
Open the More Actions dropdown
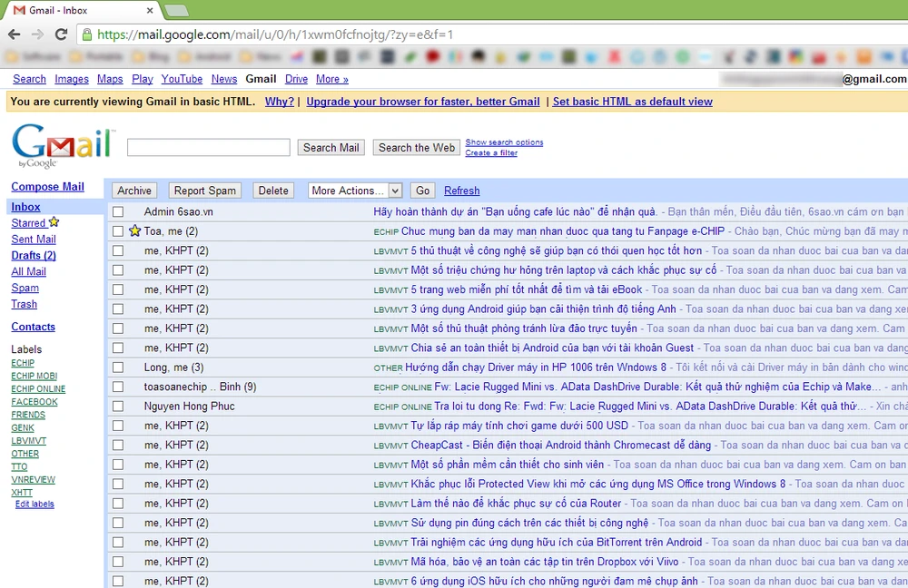[x=355, y=190]
